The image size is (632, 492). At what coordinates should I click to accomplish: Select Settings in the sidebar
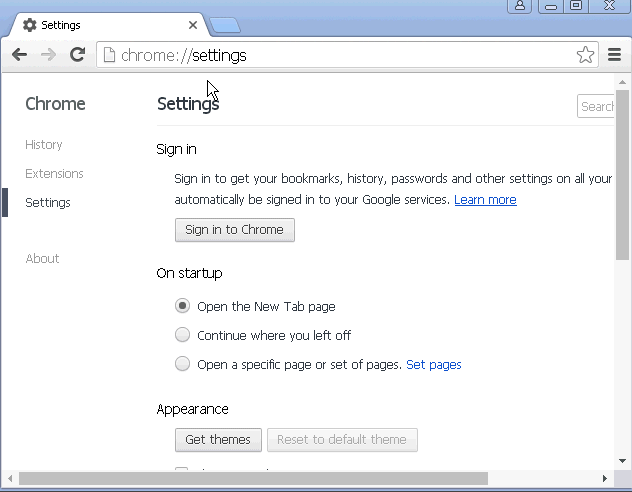tap(48, 203)
